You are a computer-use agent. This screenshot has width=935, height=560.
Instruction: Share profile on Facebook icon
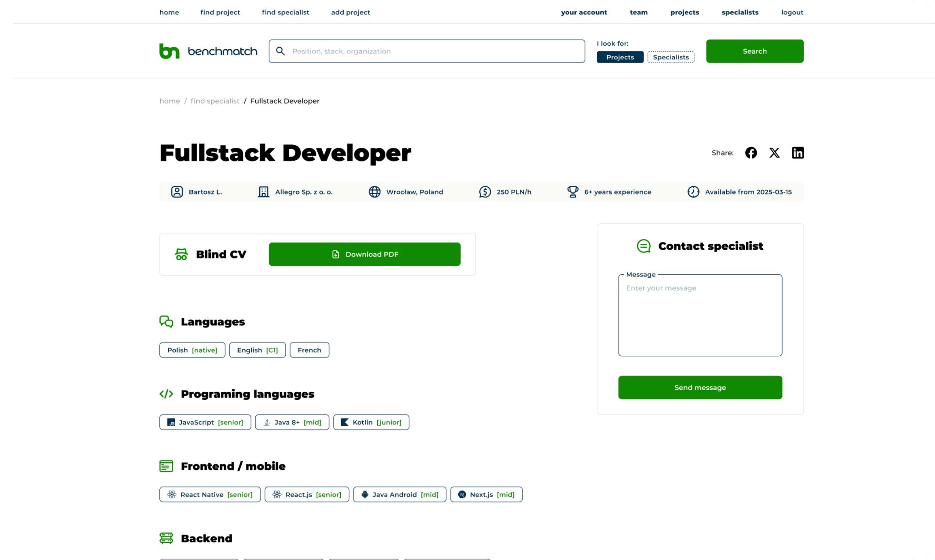(x=751, y=153)
